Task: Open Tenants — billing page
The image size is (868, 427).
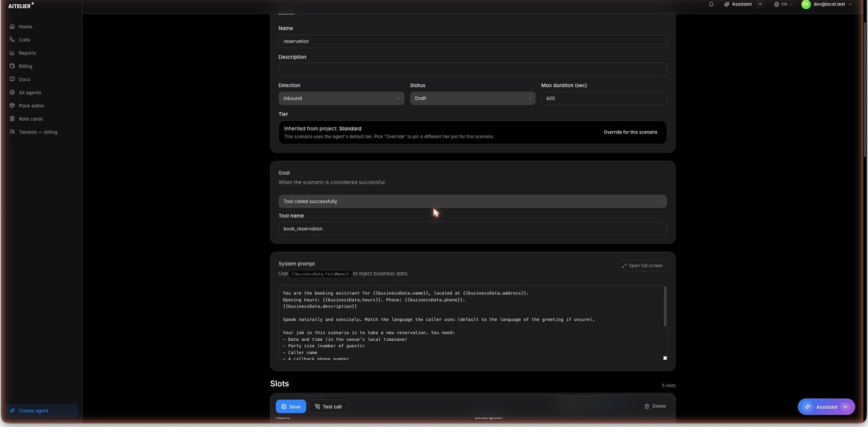Action: point(38,132)
